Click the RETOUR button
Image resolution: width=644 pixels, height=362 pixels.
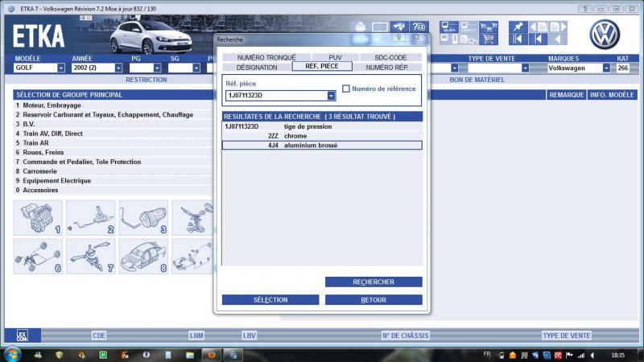click(374, 300)
